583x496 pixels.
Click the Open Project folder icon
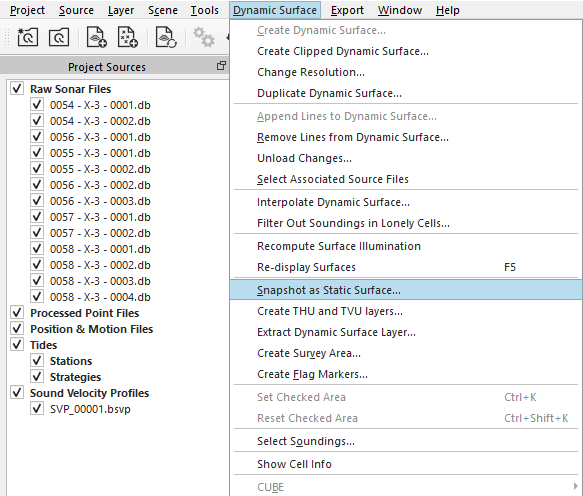[59, 37]
